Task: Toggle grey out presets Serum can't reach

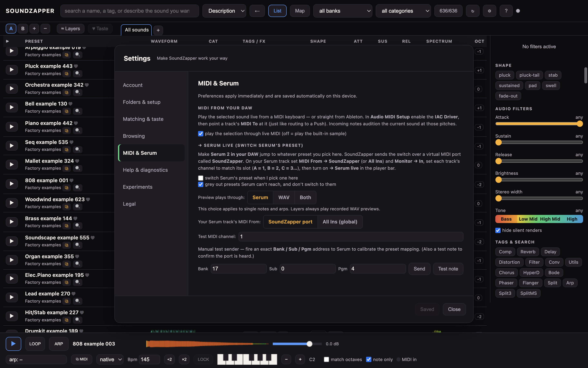Action: tap(200, 184)
